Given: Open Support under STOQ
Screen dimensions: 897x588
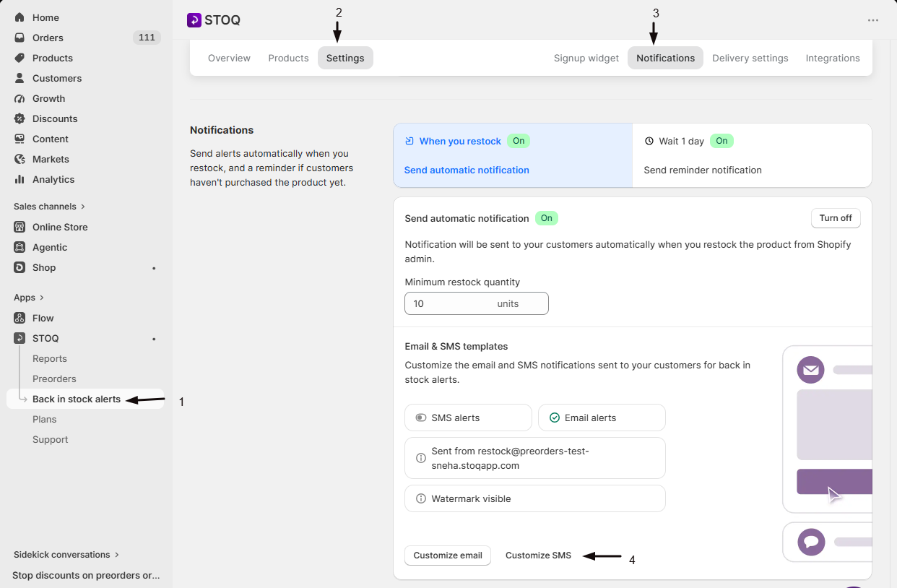Looking at the screenshot, I should [x=51, y=439].
